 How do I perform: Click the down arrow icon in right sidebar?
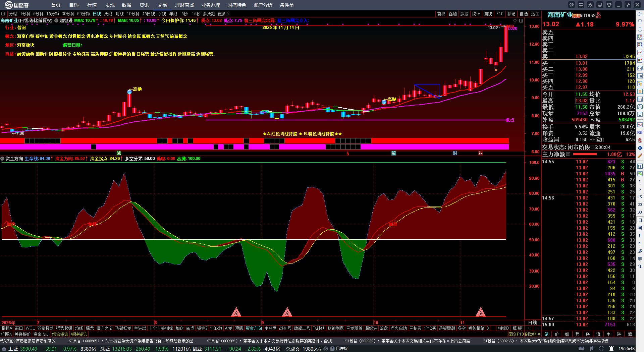(x=640, y=30)
